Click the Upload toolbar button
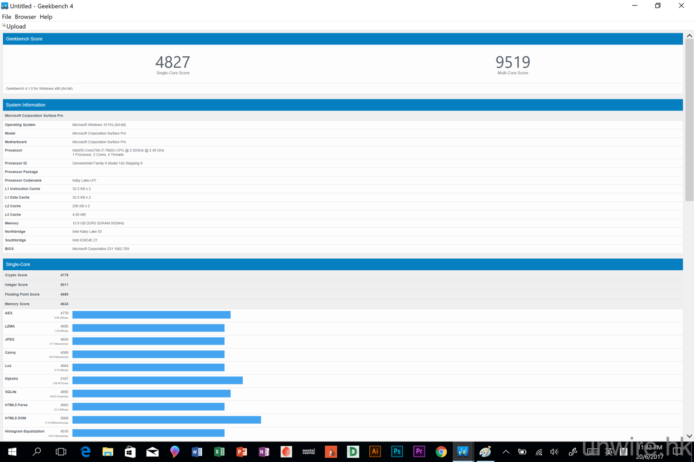 coord(15,26)
